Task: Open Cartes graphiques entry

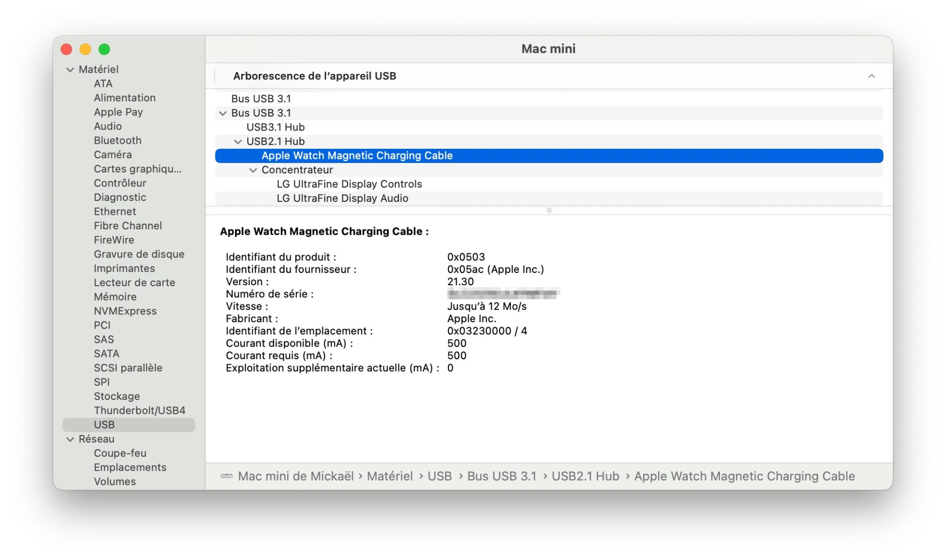Action: 137,169
